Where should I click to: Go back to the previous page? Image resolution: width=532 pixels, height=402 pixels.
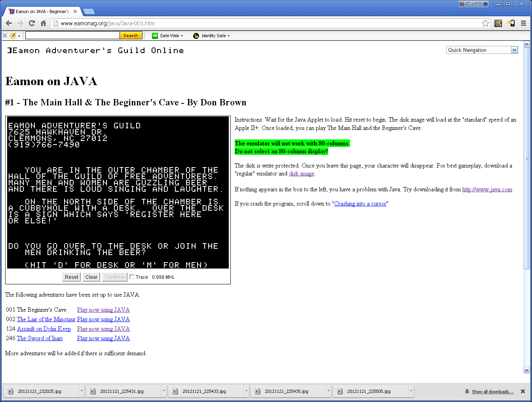point(9,23)
